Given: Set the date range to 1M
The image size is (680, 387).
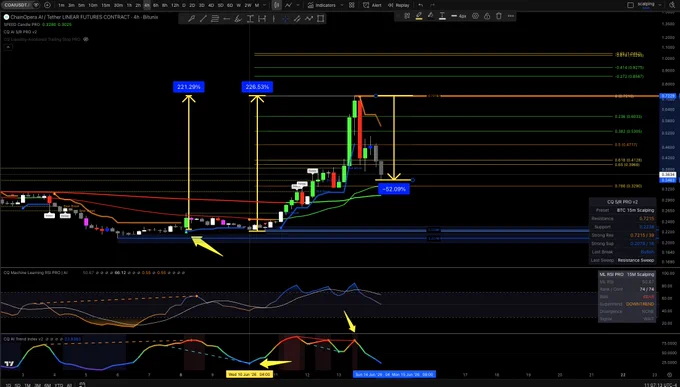Looking at the screenshot, I should pyautogui.click(x=27, y=385).
